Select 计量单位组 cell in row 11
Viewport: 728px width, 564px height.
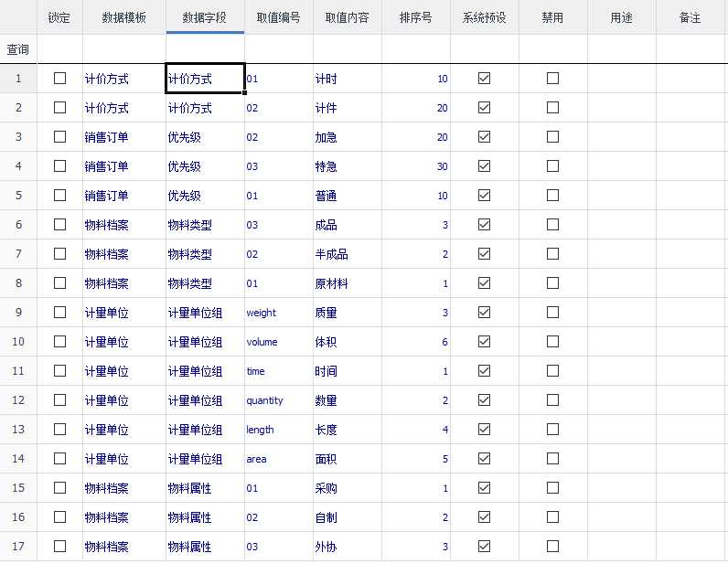[205, 370]
